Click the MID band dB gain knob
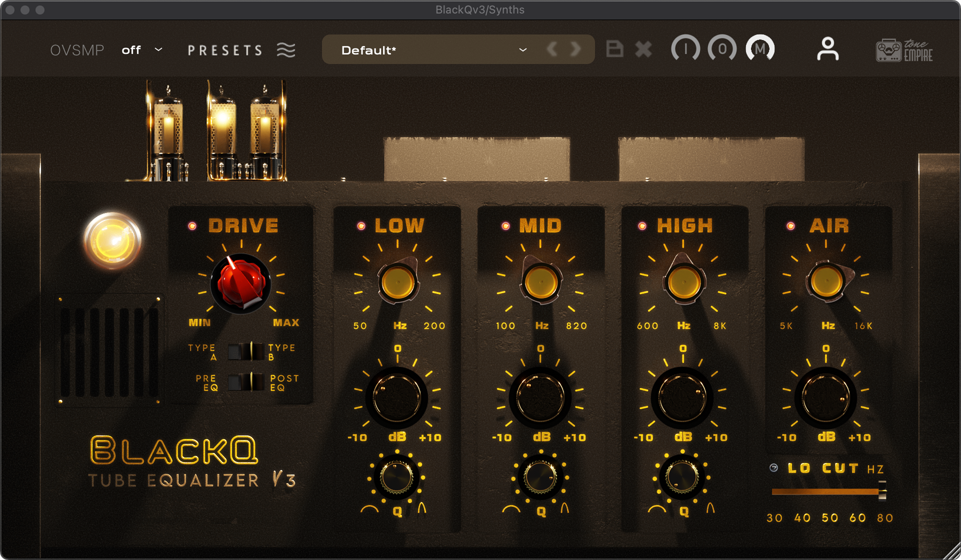Screen dimensions: 961x560 click(x=540, y=398)
